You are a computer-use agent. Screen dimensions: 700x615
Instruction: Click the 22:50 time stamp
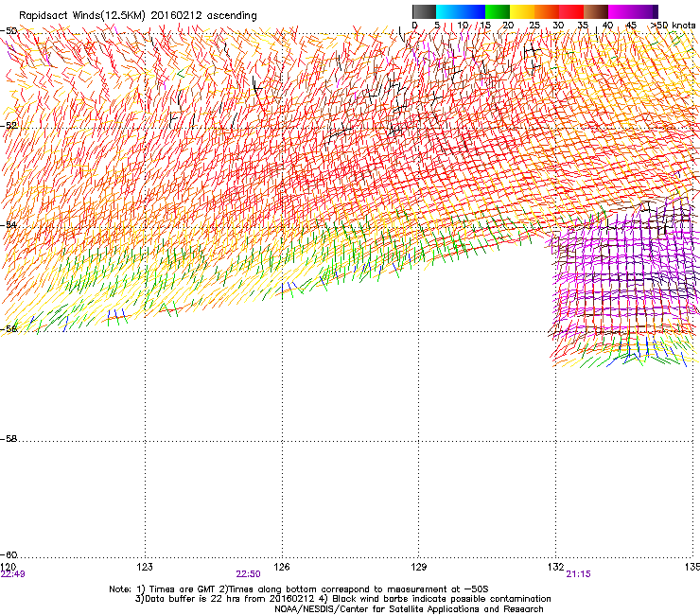[248, 574]
